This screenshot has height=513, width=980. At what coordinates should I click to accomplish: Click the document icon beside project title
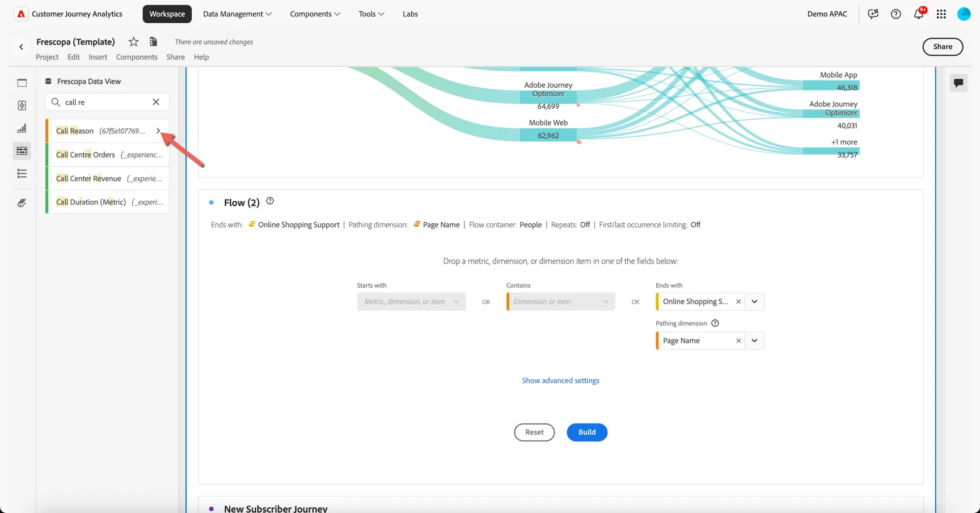tap(153, 42)
